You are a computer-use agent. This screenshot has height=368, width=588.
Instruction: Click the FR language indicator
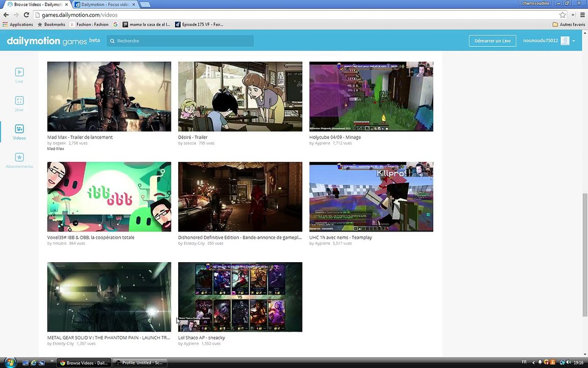pyautogui.click(x=524, y=362)
